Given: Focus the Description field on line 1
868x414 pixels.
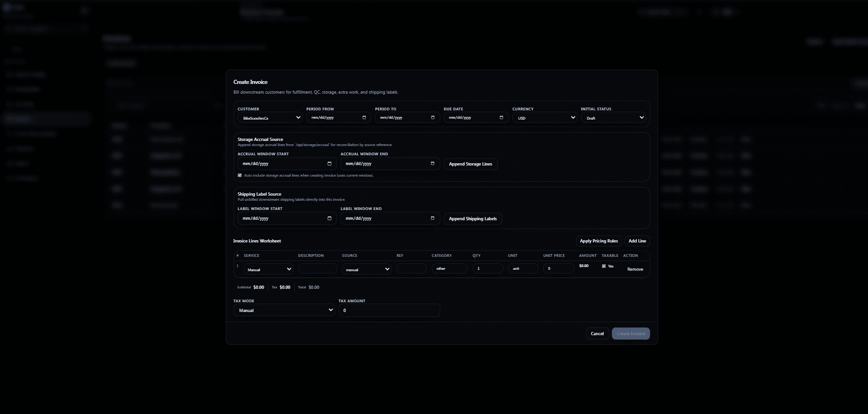Looking at the screenshot, I should point(318,268).
